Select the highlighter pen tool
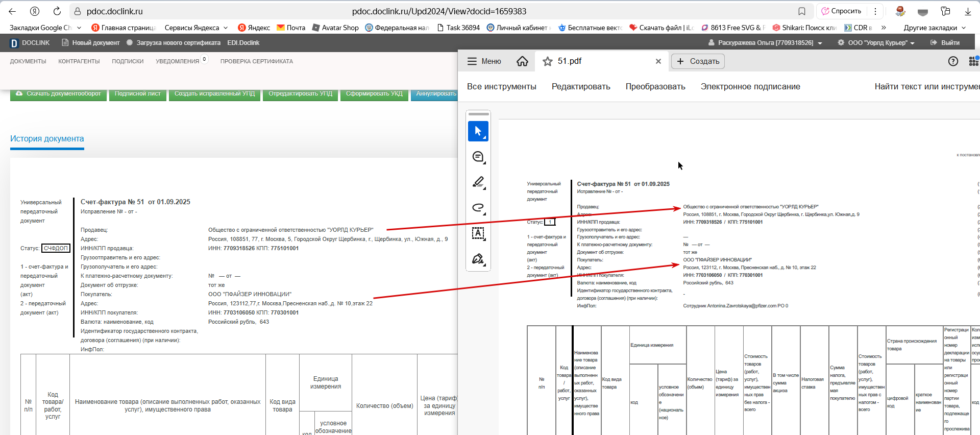 478,182
